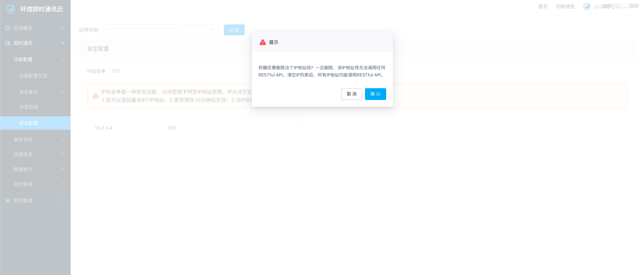Click the 即时通讯 chat bubble icon
This screenshot has height=275, width=644.
click(x=8, y=43)
